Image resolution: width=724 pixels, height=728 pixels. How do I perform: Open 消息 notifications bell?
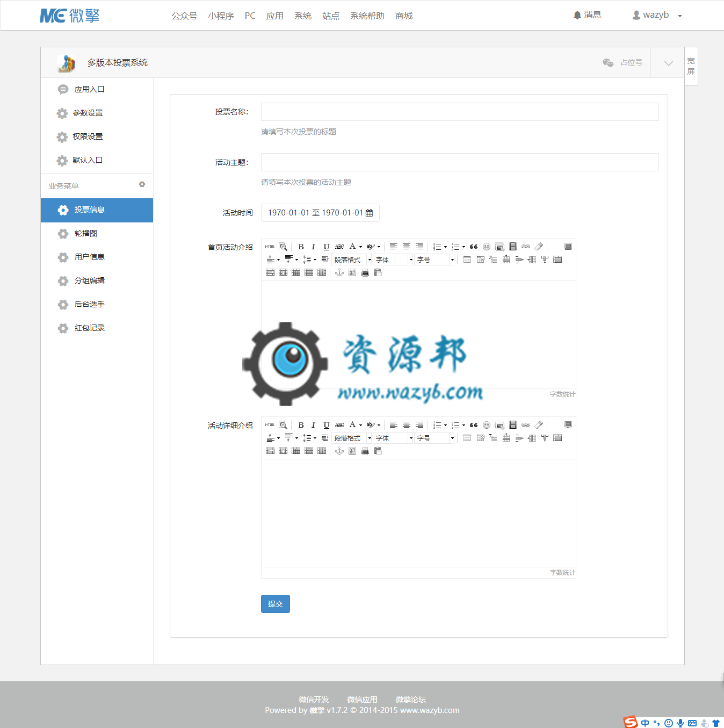point(587,15)
